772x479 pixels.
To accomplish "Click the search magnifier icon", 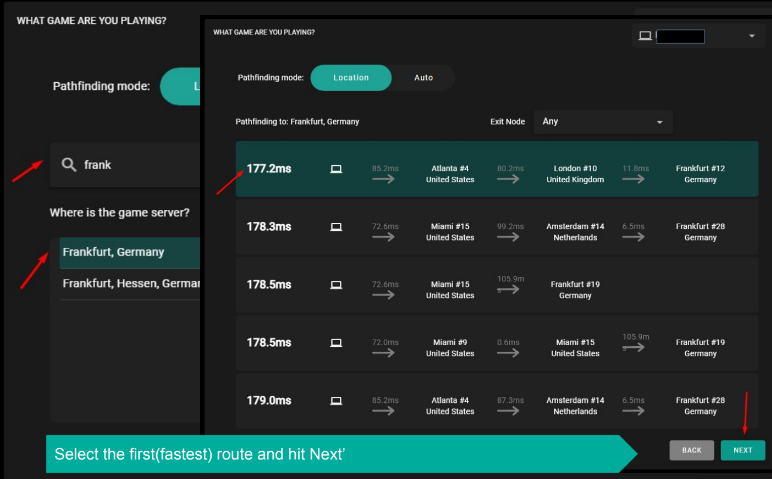I will tap(68, 165).
